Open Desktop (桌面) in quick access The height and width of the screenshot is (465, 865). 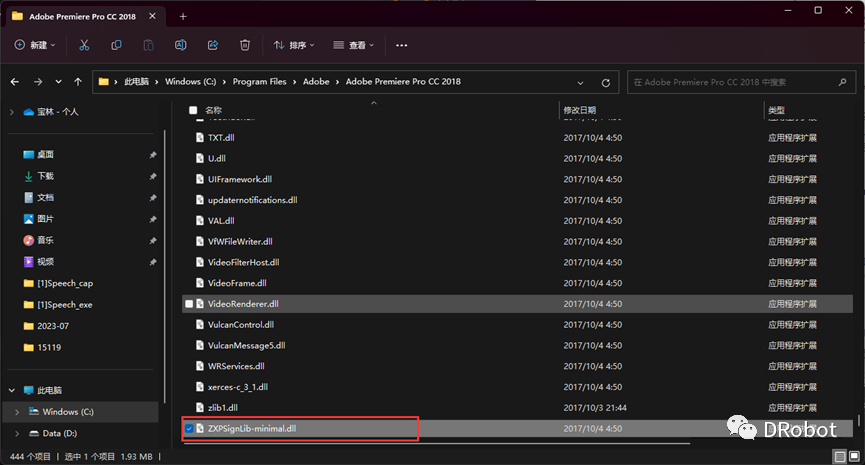click(x=45, y=154)
